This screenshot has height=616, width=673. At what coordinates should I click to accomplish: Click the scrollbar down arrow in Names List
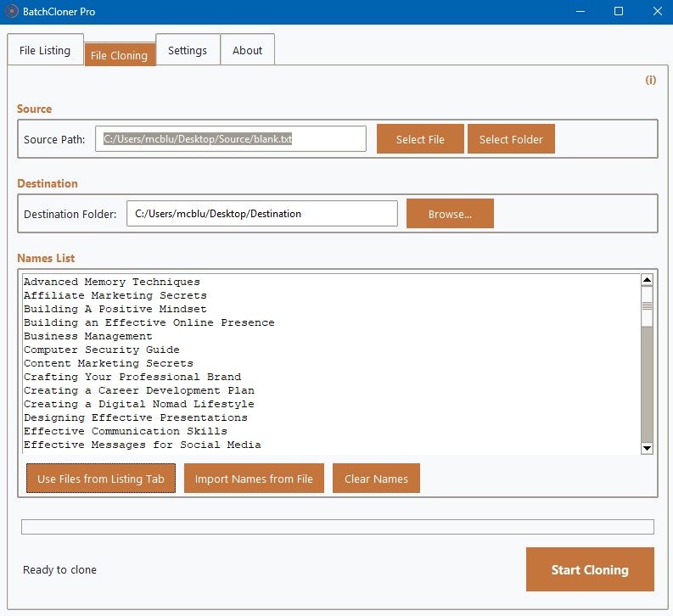[x=647, y=448]
